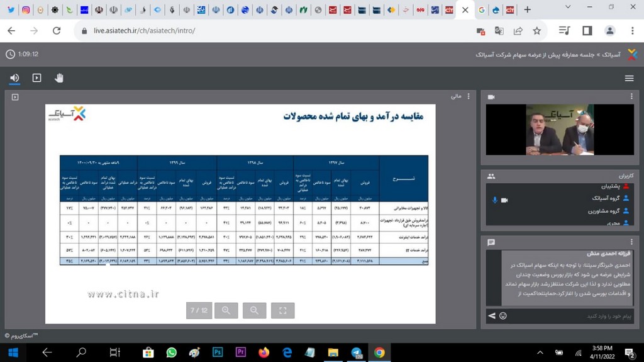
Task: Click the emoji smiley icon in chat
Action: 503,315
